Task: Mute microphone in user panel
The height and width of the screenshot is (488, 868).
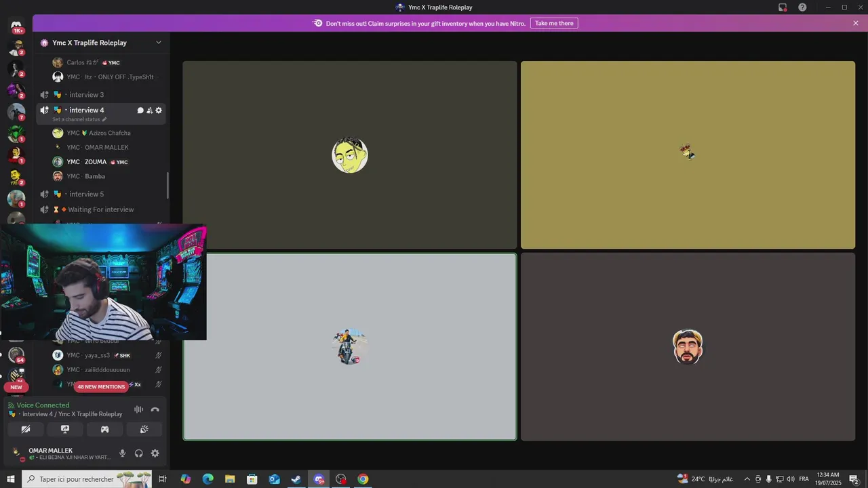Action: point(123,453)
